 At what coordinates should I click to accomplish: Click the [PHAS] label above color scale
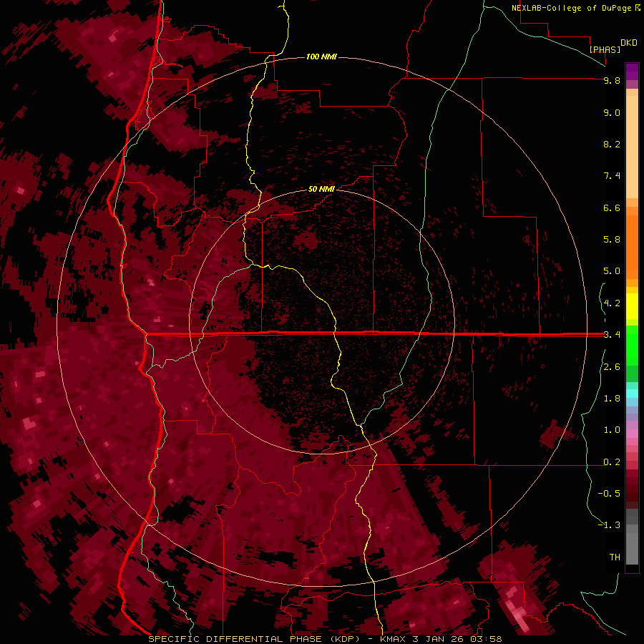[605, 49]
